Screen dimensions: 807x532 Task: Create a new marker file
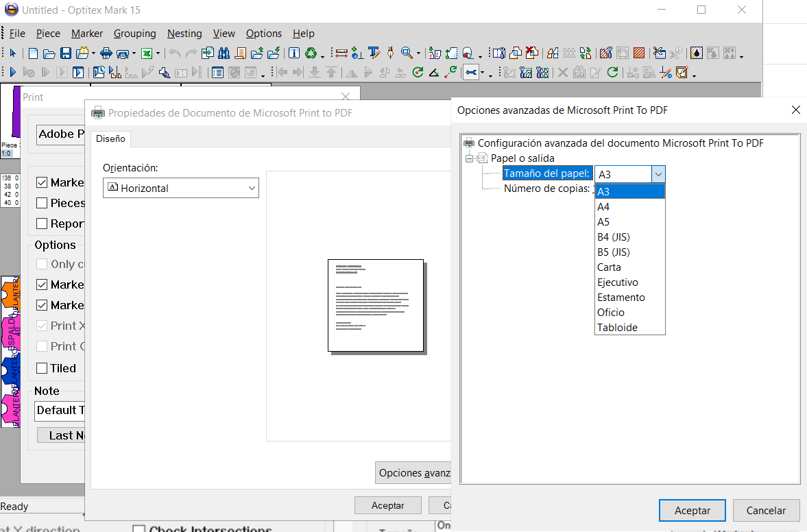(x=33, y=53)
